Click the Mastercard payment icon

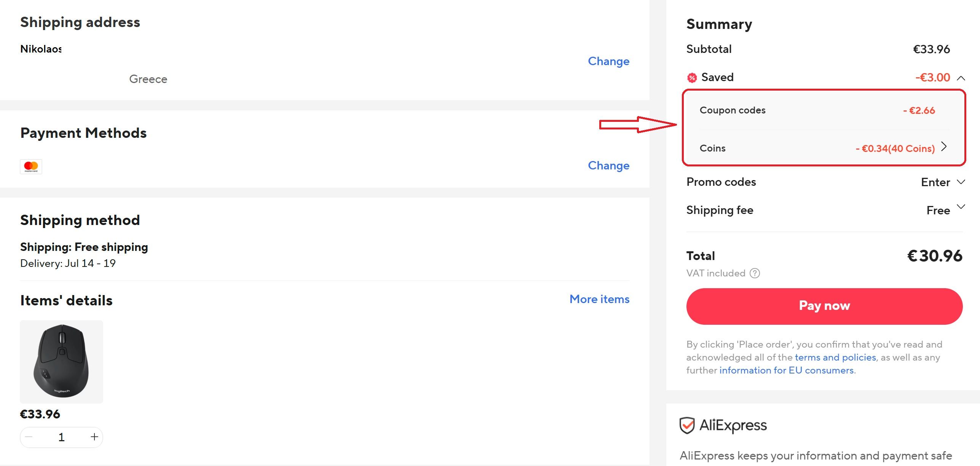[31, 166]
